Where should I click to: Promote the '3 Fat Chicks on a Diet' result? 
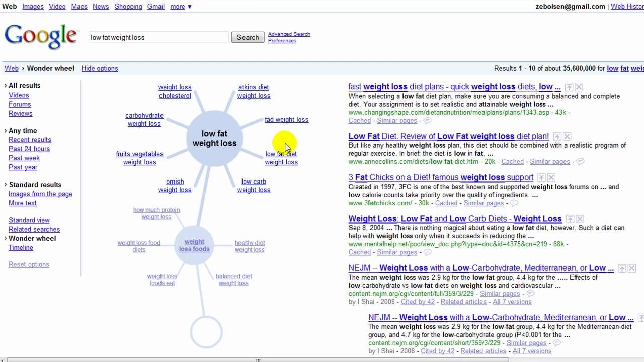click(x=541, y=177)
